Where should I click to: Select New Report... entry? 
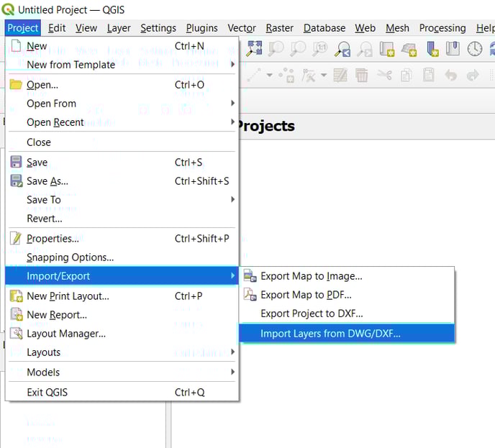point(122,315)
